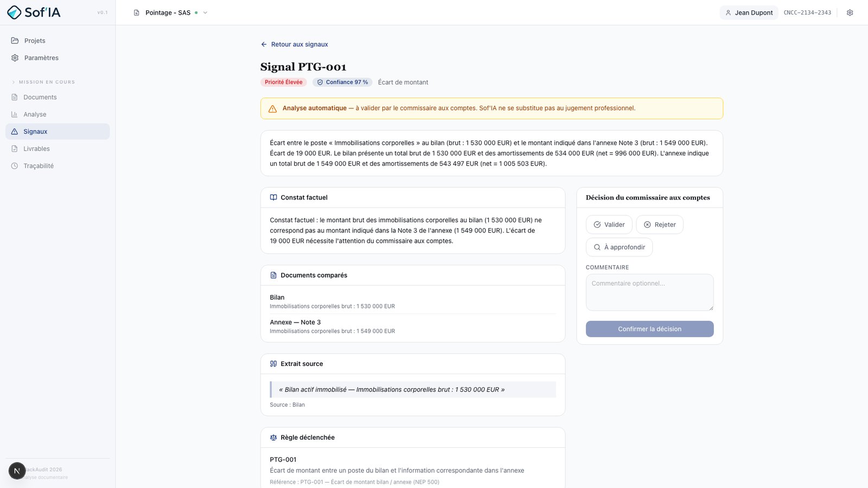The image size is (868, 488).
Task: Click the quote icon next to Extrait source
Action: [273, 364]
